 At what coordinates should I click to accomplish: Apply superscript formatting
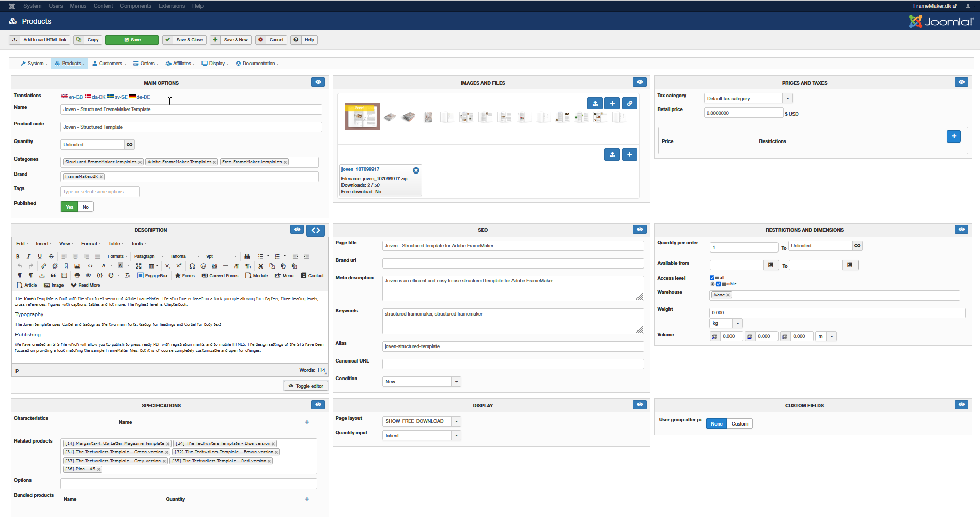[179, 266]
